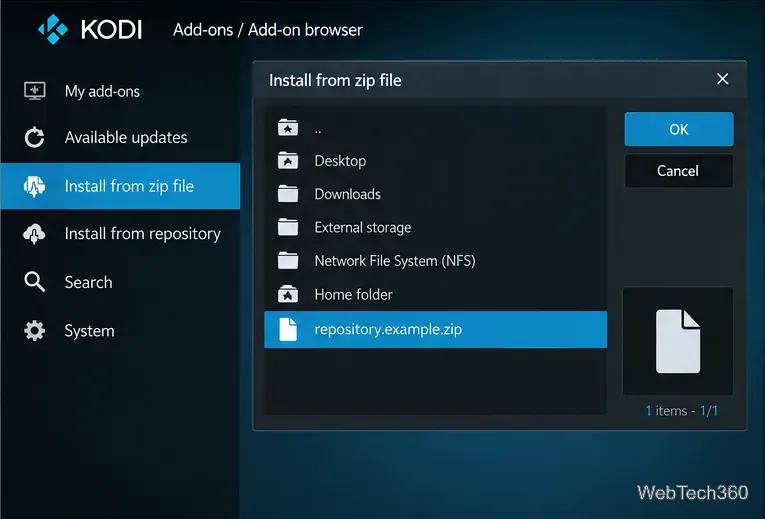Click the parent directory folder icon
The height and width of the screenshot is (519, 765).
288,128
